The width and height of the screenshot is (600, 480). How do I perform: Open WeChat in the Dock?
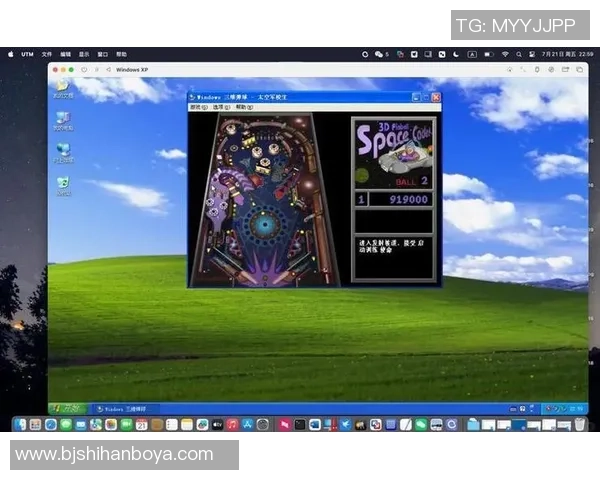421,424
